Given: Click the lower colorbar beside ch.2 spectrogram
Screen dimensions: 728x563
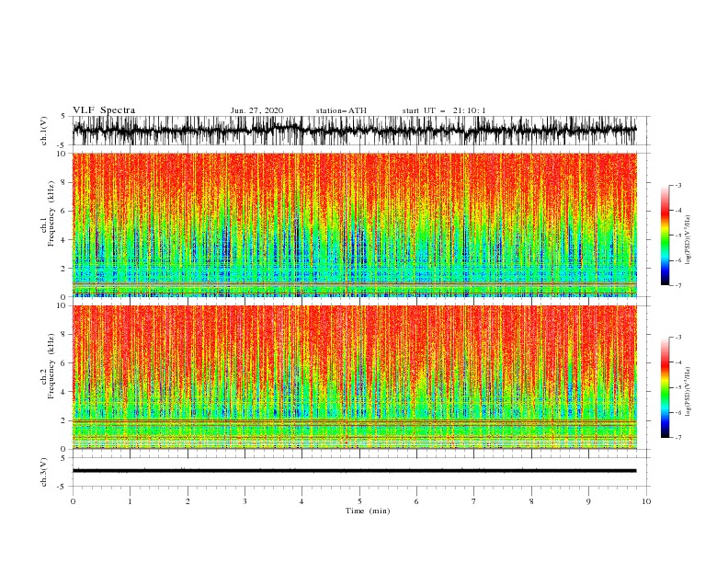Looking at the screenshot, I should (665, 387).
